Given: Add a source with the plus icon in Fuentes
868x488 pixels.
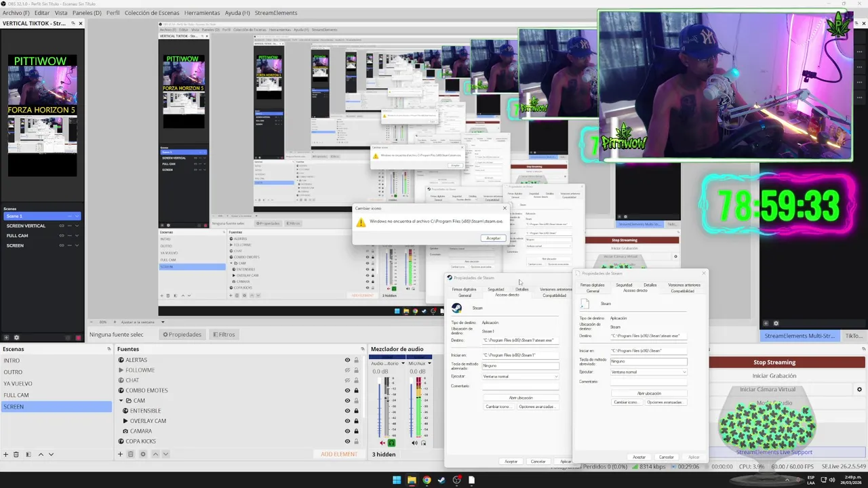Looking at the screenshot, I should (x=120, y=454).
